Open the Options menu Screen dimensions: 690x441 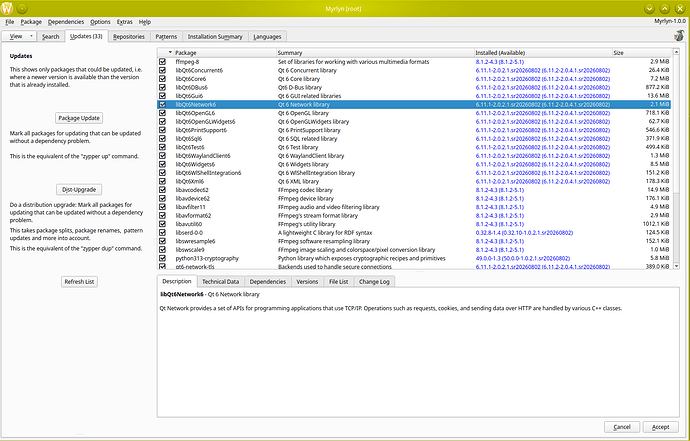click(100, 22)
